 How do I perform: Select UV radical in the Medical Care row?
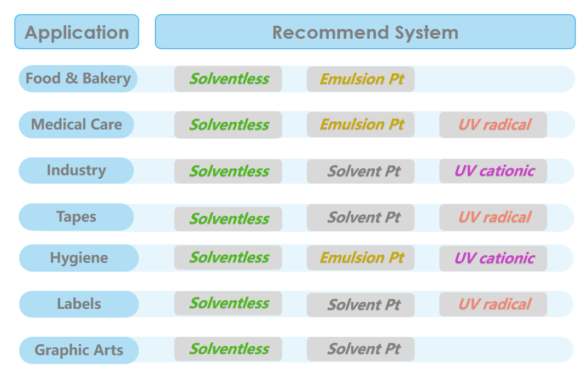tap(493, 125)
